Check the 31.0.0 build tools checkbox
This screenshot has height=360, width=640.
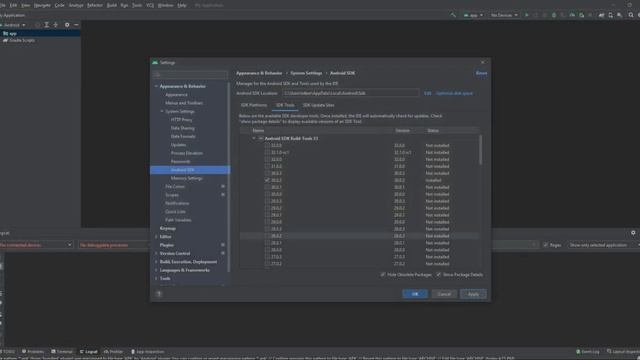pos(267,166)
